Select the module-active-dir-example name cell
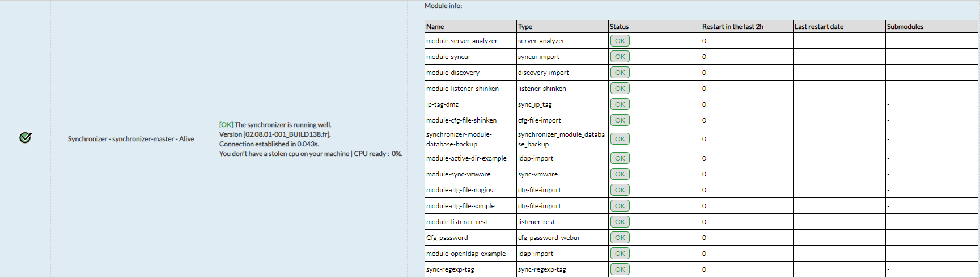This screenshot has height=278, width=980. coord(466,158)
